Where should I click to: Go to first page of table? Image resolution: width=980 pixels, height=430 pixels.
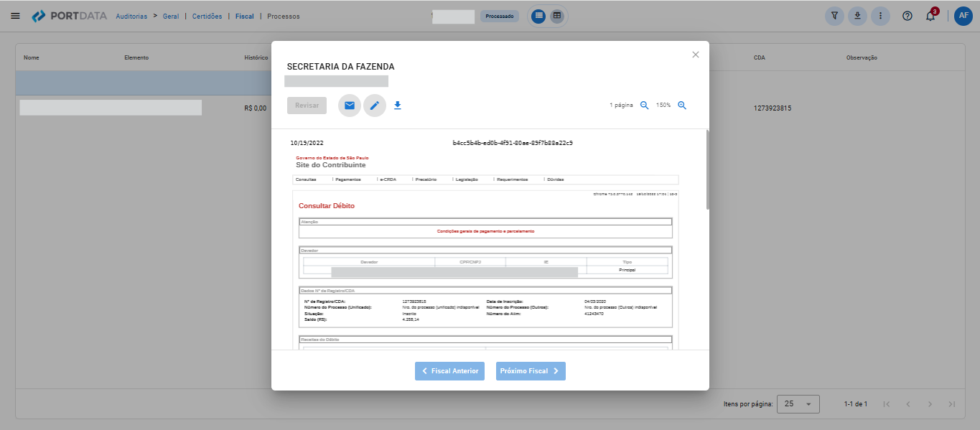(x=887, y=404)
